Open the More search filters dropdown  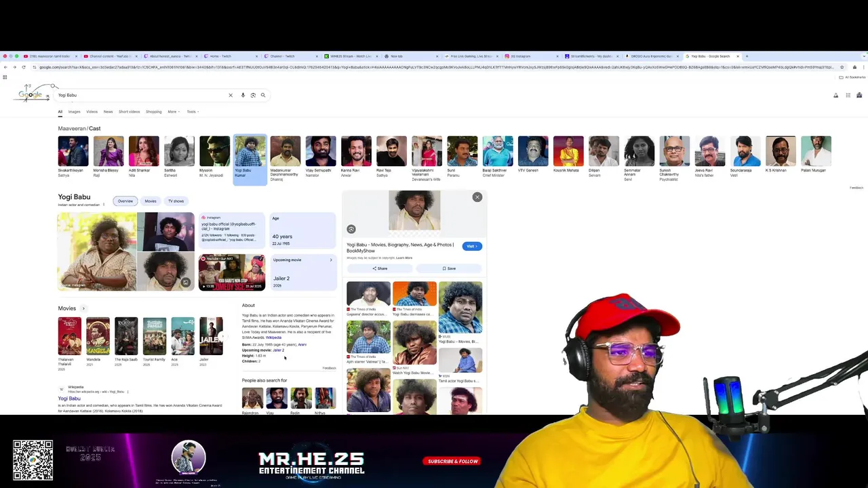pyautogui.click(x=174, y=112)
